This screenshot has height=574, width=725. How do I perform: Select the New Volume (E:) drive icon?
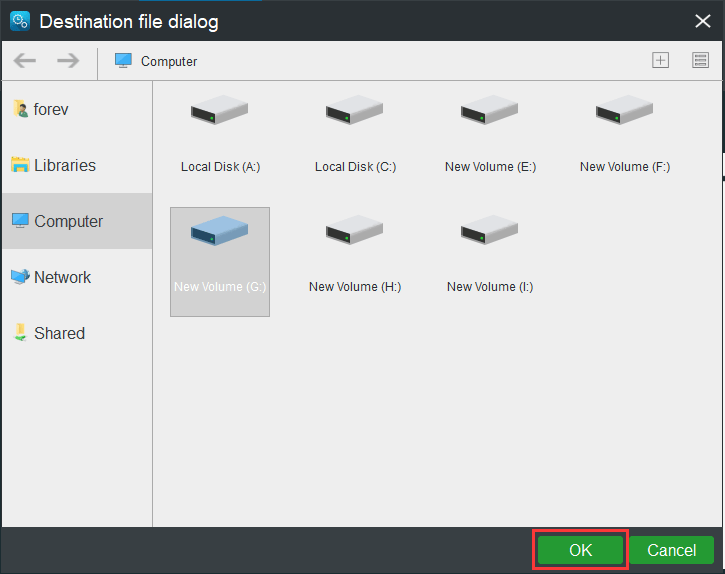(x=489, y=110)
